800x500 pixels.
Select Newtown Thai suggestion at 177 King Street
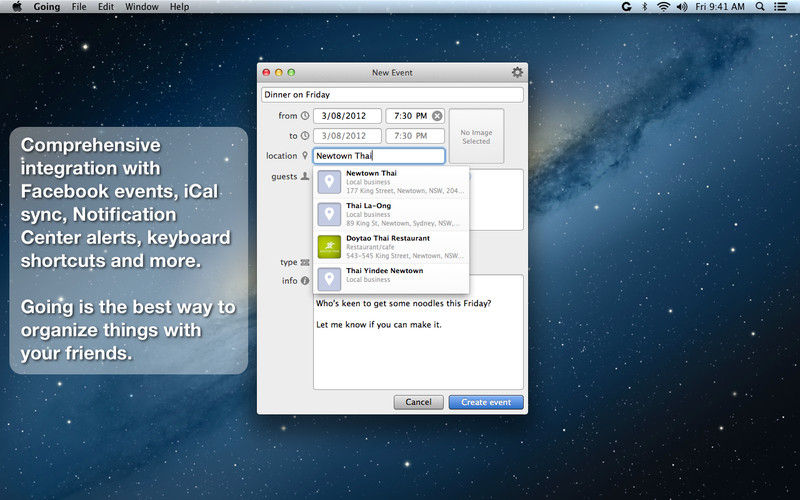click(391, 182)
